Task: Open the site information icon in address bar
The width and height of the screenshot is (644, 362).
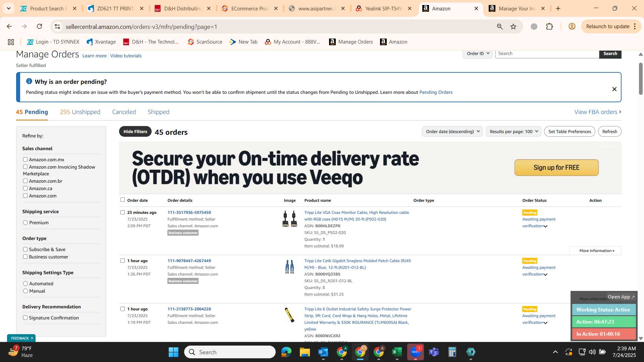Action: click(x=57, y=26)
